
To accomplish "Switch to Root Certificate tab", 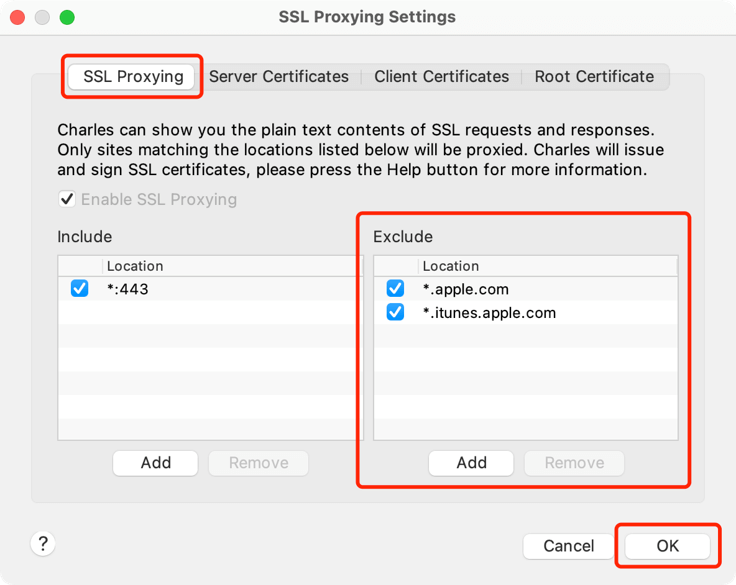I will 594,76.
